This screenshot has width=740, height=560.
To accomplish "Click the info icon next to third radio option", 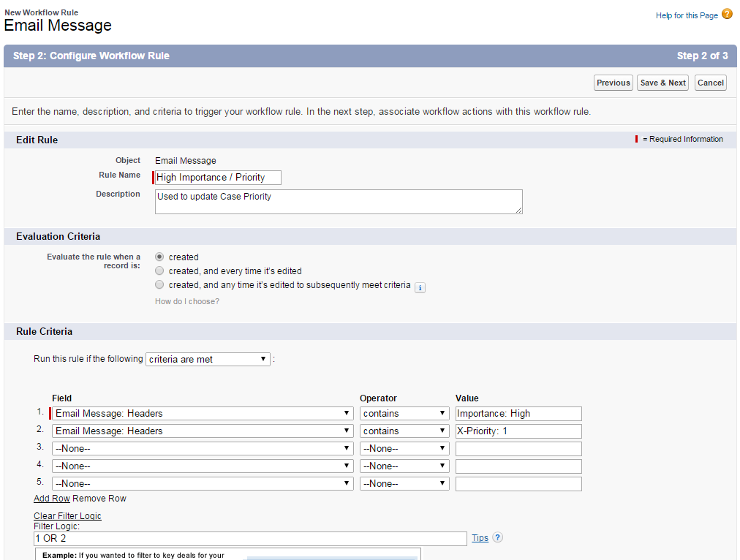I will (x=420, y=288).
